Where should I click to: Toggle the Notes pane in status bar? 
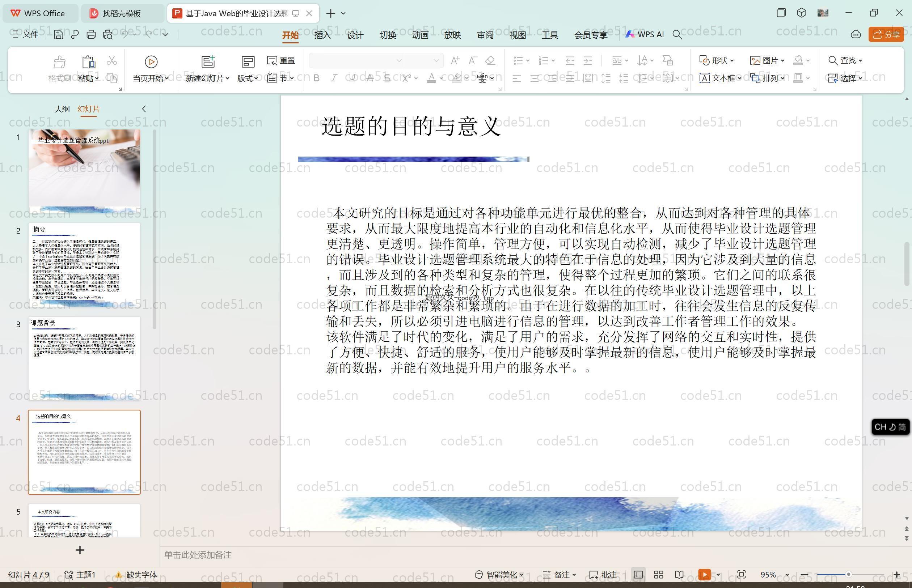[x=560, y=575]
